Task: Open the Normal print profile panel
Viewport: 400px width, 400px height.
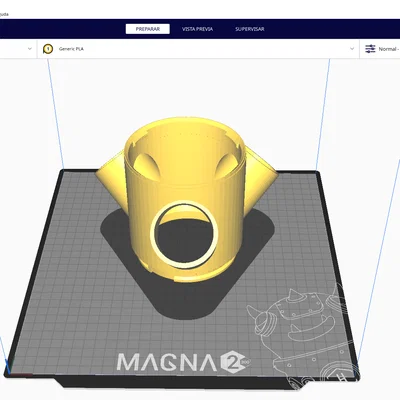Action: coord(380,49)
